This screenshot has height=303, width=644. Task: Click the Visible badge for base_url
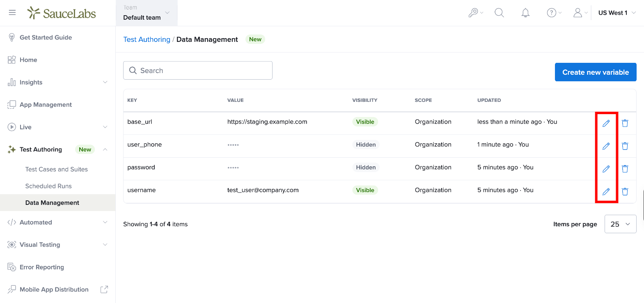click(365, 122)
